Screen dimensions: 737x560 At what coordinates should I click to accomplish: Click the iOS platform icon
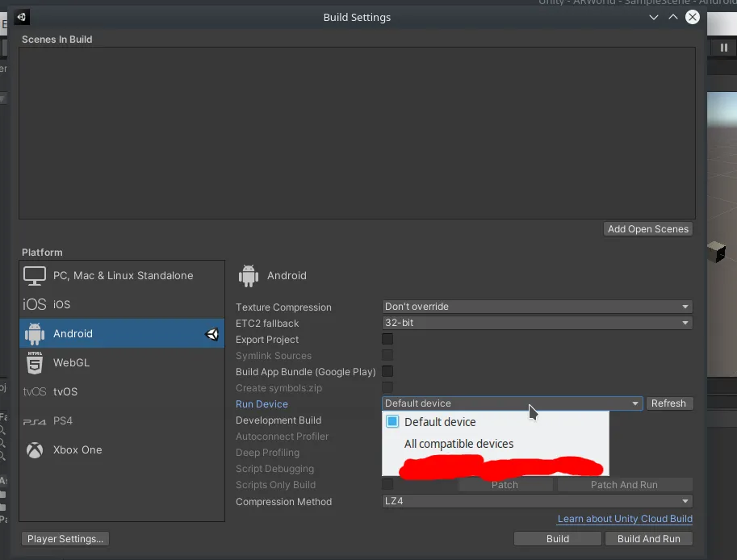coord(35,304)
